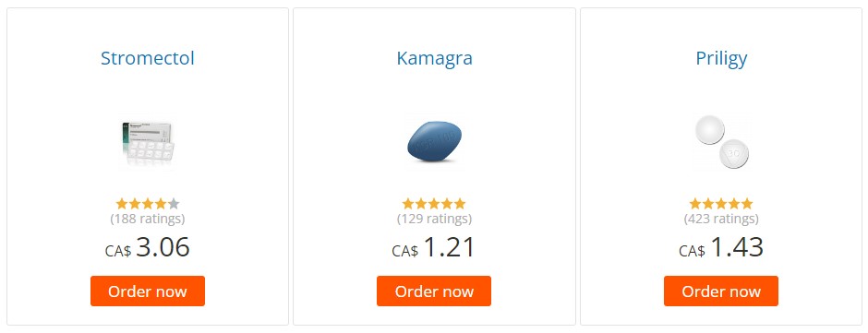Screen dimensions: 868x333
Task: Click the fifth star of Priligy rating
Action: tap(747, 204)
